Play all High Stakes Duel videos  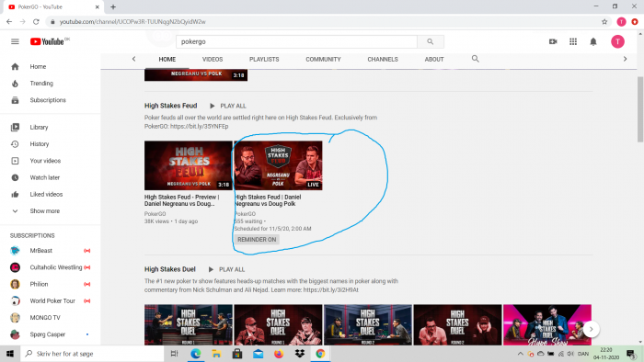(x=226, y=269)
